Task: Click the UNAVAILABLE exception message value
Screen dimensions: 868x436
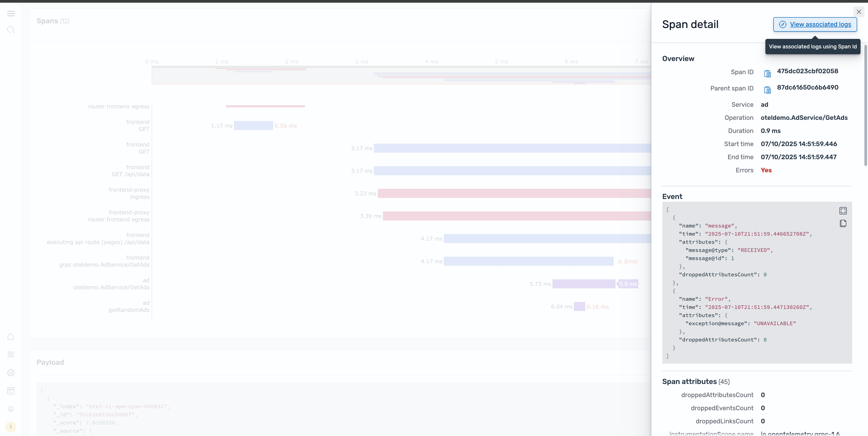Action: click(775, 323)
